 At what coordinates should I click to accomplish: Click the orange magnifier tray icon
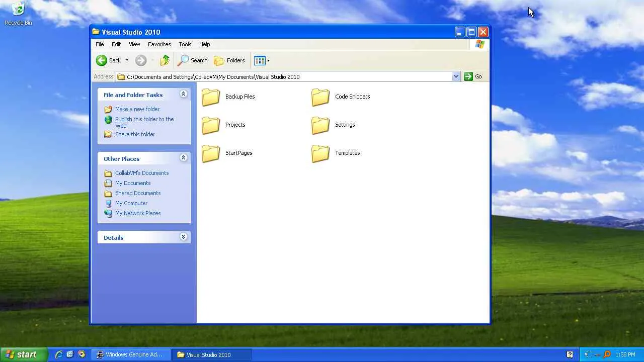click(x=607, y=354)
